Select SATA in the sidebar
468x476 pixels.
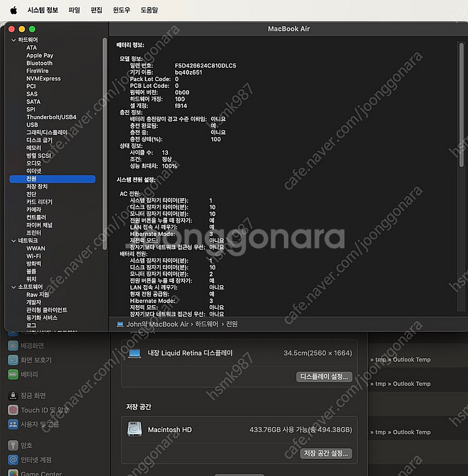[x=34, y=102]
